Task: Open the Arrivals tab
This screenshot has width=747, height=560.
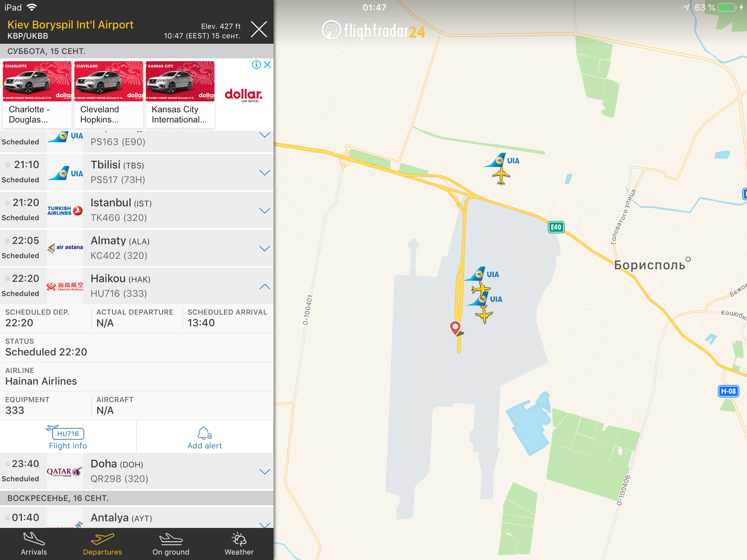Action: click(34, 544)
